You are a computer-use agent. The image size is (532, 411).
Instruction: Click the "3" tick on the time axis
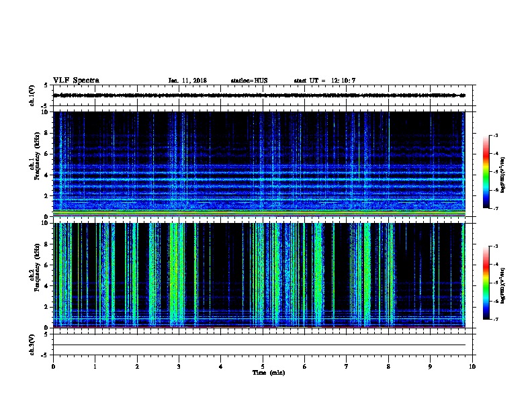179,367
